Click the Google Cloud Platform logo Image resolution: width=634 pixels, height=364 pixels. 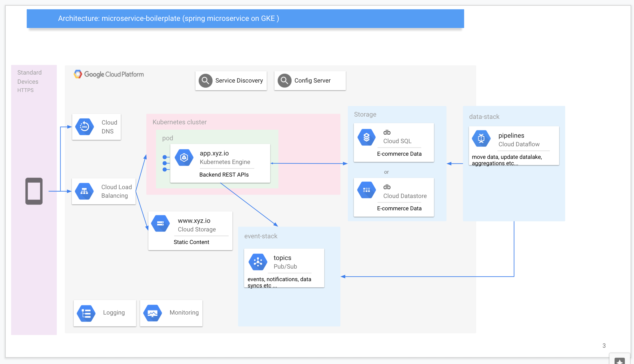(109, 74)
